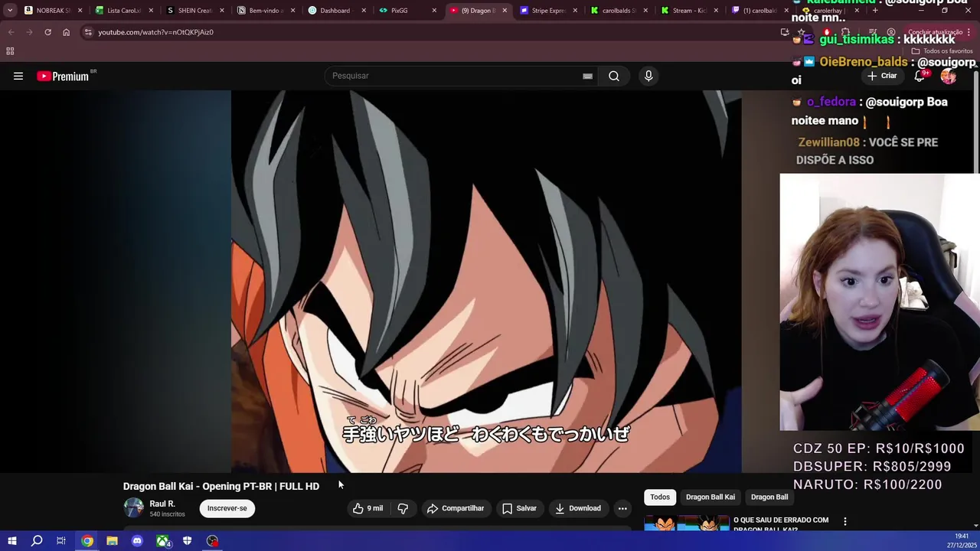Open Windows taskbar search

click(37, 541)
